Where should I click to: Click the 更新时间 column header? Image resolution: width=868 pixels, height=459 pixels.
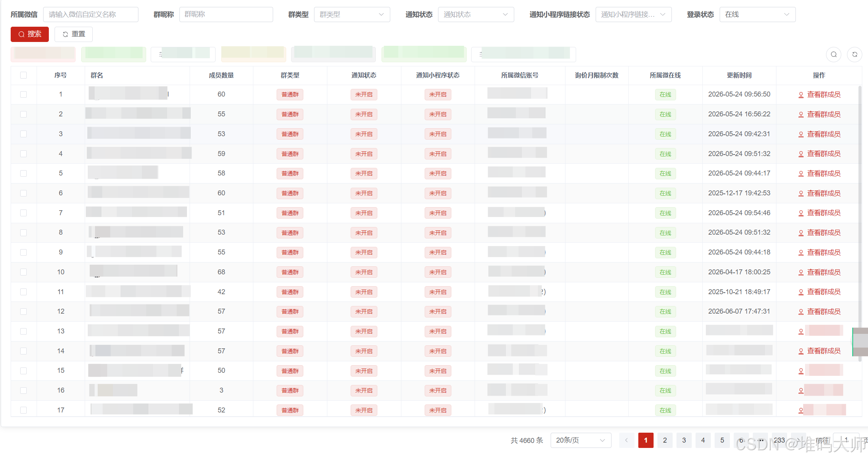click(x=739, y=76)
